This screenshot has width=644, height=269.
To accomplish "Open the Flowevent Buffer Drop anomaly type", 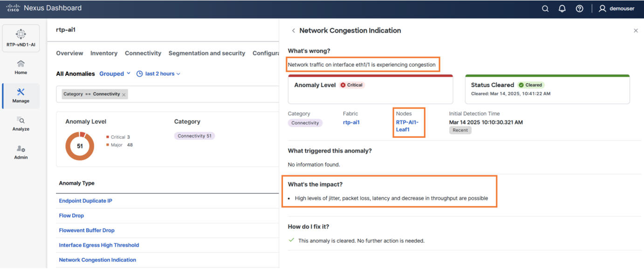I will tap(87, 230).
